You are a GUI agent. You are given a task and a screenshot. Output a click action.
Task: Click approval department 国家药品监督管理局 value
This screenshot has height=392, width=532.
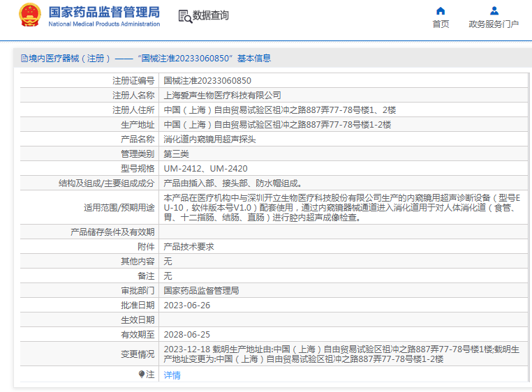click(201, 291)
